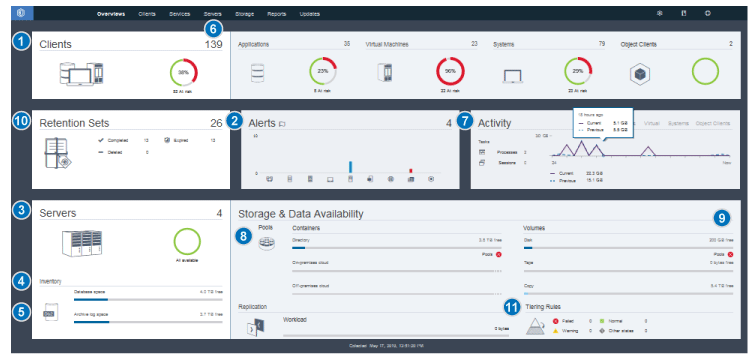The width and height of the screenshot is (756, 360).
Task: Click the Other states diamond icon
Action: [x=602, y=331]
